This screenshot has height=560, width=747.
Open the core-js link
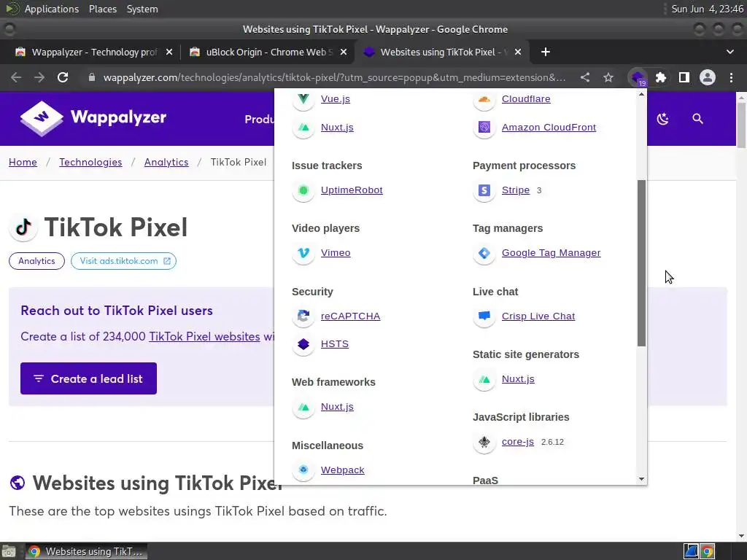tap(518, 442)
